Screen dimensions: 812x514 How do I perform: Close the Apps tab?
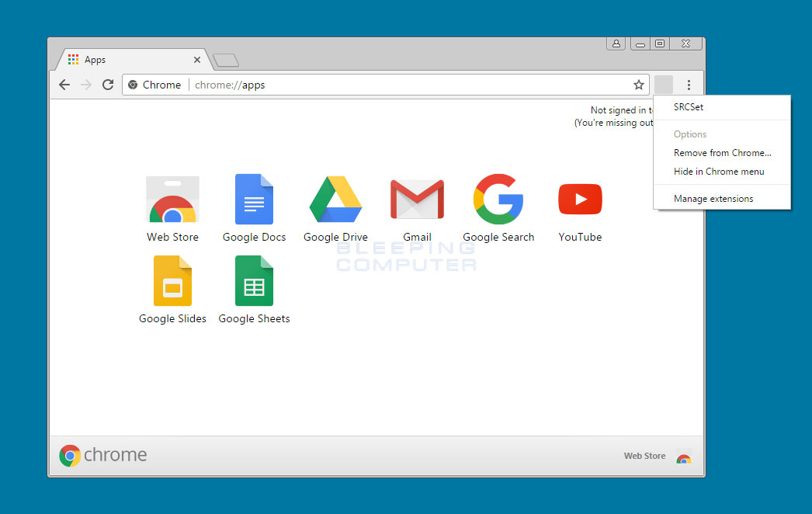click(x=196, y=60)
